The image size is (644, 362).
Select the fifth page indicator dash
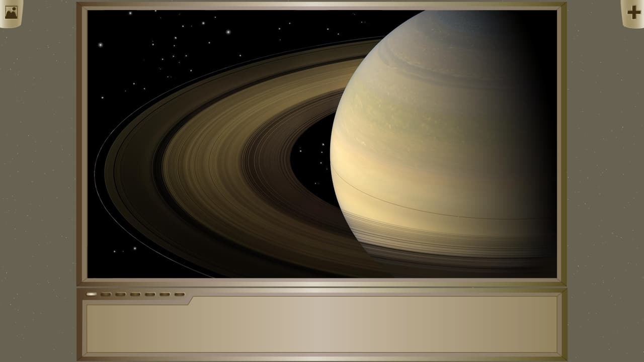(x=150, y=294)
